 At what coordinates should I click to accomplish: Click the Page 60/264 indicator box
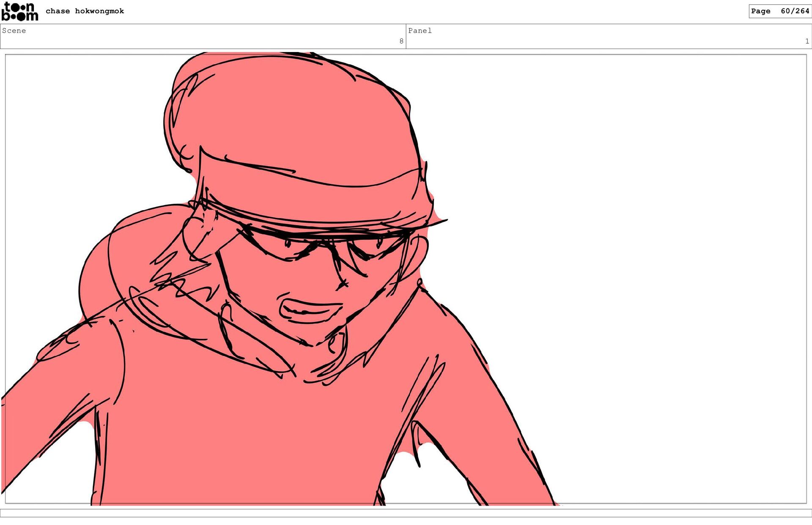(779, 11)
